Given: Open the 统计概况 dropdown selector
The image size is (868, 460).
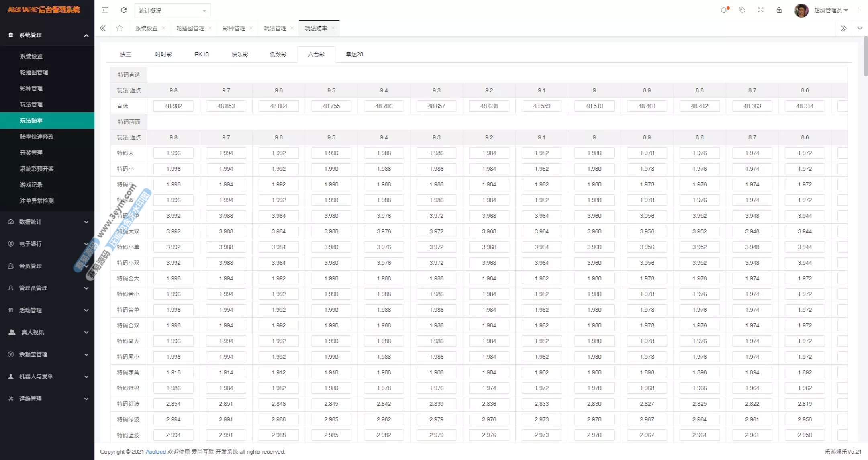Looking at the screenshot, I should (172, 11).
